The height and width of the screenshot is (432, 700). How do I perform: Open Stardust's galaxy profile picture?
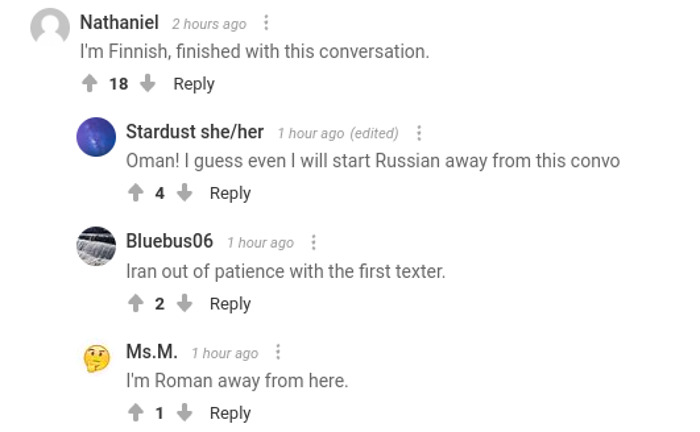tap(96, 137)
